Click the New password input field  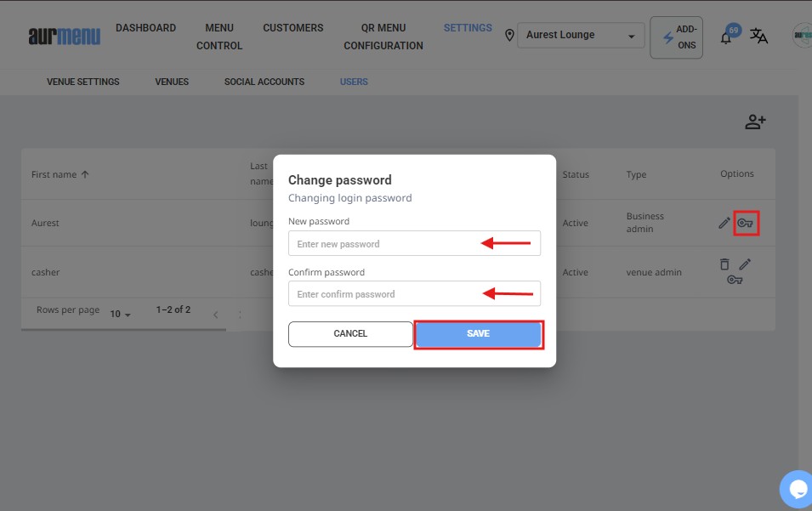click(414, 244)
